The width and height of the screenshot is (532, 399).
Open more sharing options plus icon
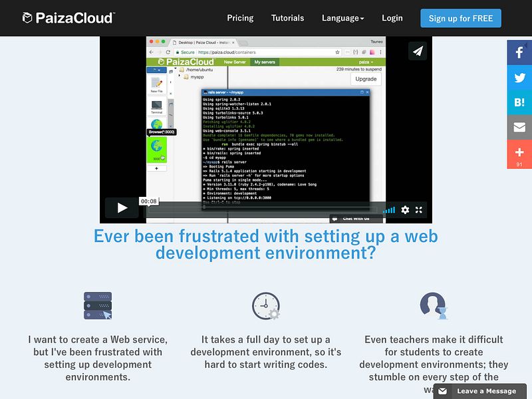pos(519,154)
